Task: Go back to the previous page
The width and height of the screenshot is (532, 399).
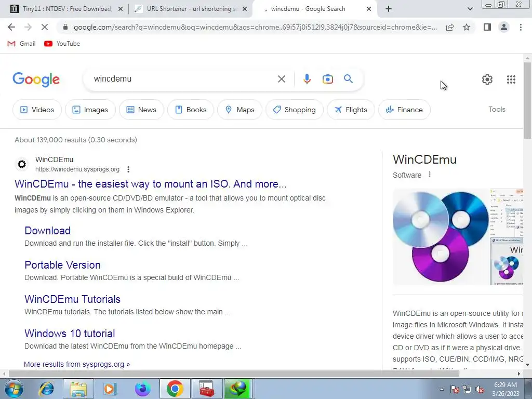Action: coord(11,27)
